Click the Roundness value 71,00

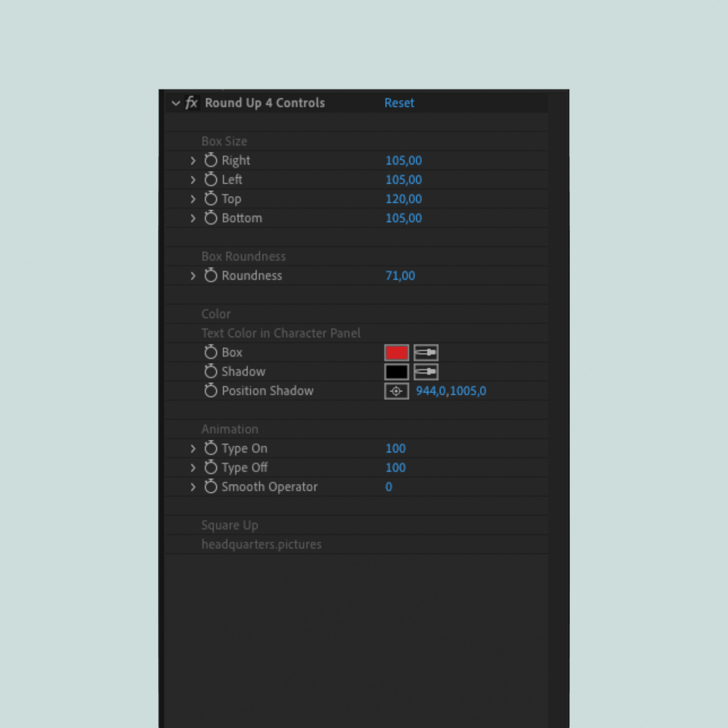tap(400, 276)
